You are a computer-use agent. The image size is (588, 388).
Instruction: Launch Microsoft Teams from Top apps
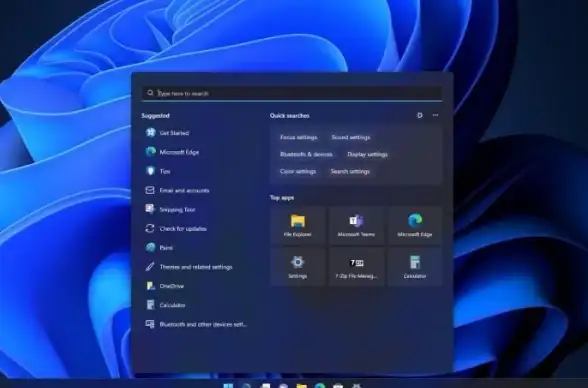tap(356, 225)
